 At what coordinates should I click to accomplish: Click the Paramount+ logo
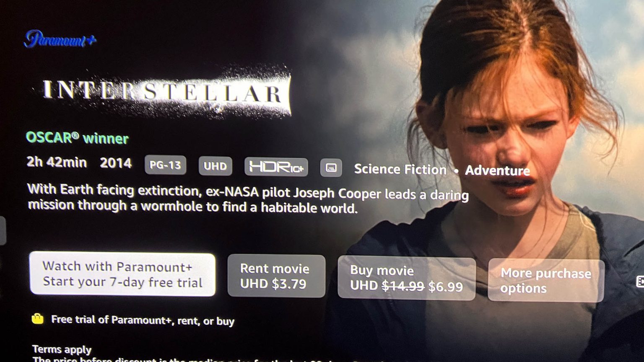[x=60, y=39]
